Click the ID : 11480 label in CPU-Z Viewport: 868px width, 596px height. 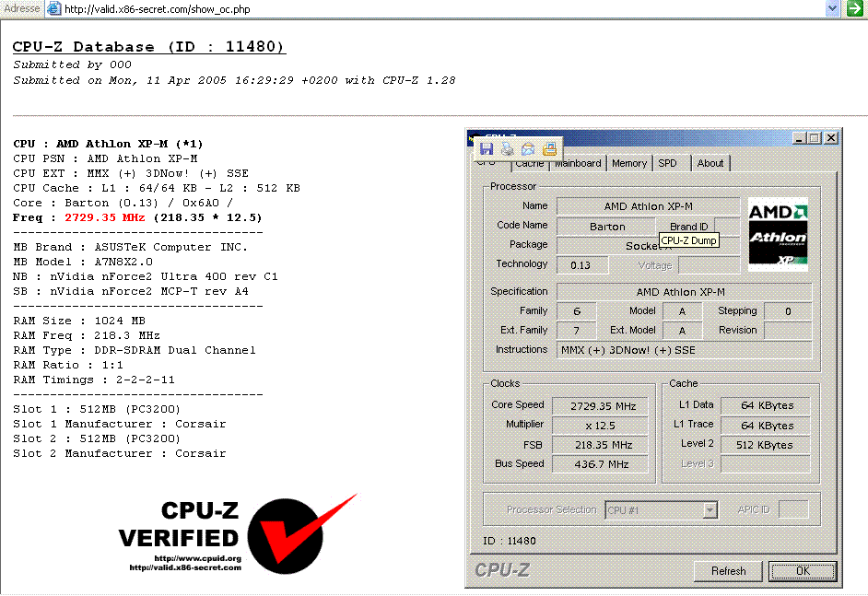point(510,541)
